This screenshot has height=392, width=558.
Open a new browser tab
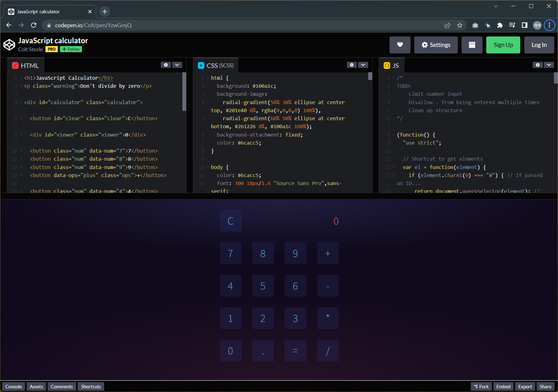pyautogui.click(x=104, y=11)
